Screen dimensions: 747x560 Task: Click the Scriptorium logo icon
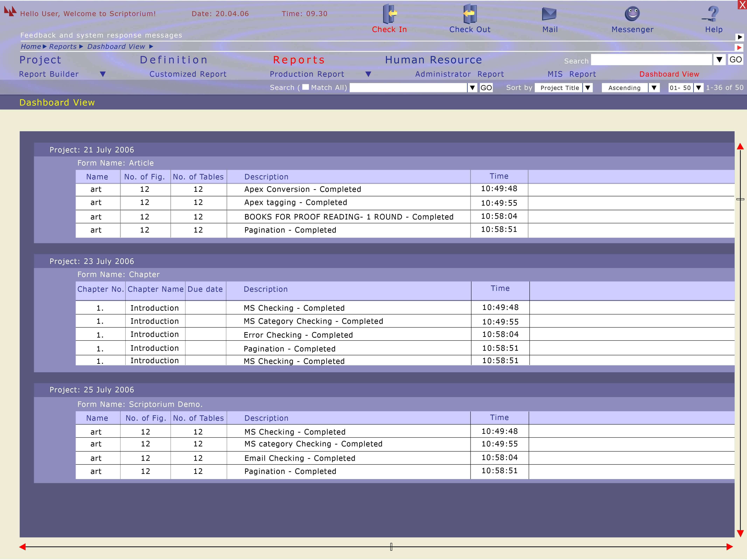click(10, 12)
